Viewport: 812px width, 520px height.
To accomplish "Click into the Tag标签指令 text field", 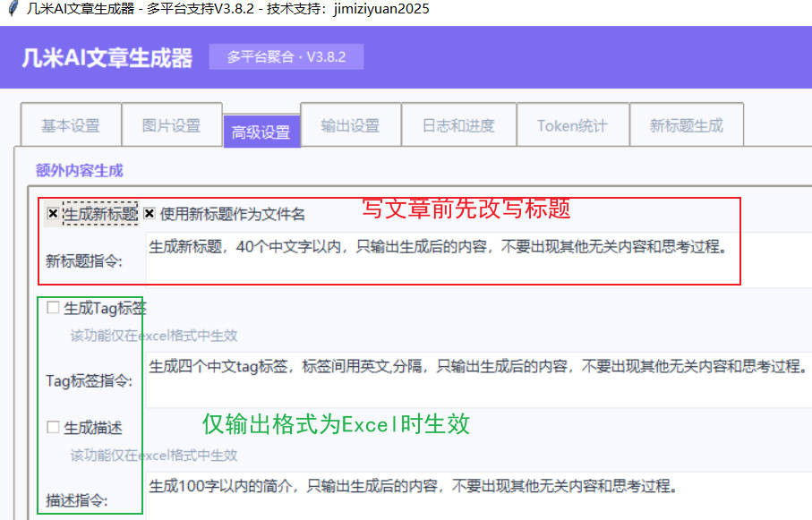I will point(479,380).
